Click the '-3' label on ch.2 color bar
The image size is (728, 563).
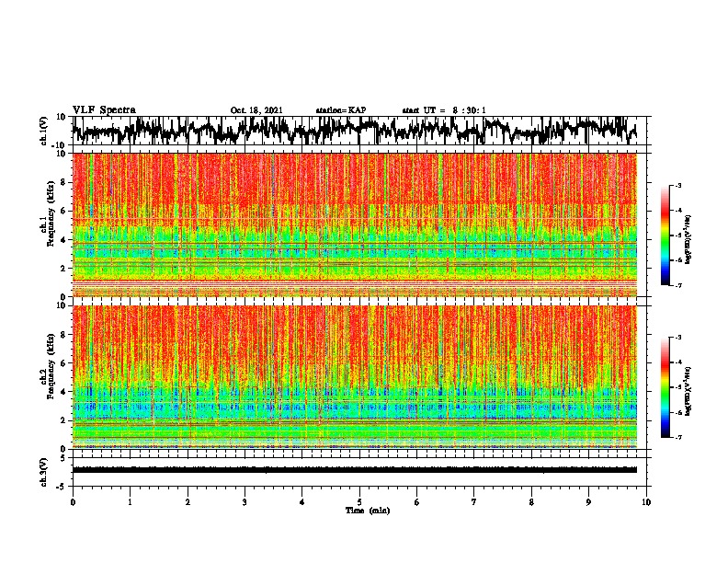(x=677, y=338)
